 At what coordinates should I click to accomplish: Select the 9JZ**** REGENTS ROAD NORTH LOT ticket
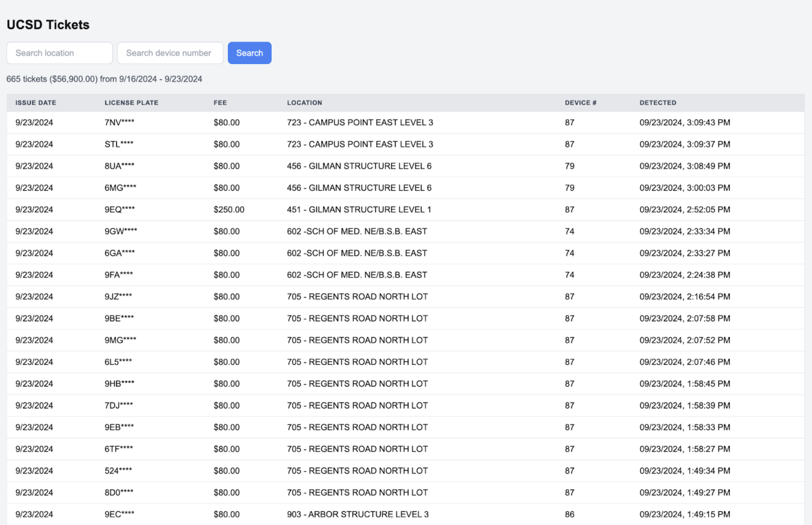(x=357, y=296)
